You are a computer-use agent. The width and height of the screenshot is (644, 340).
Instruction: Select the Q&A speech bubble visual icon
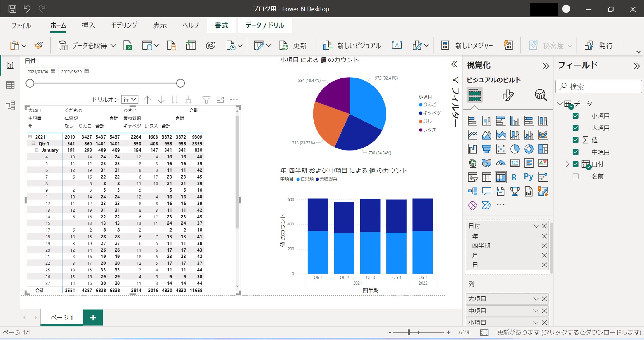pyautogui.click(x=487, y=191)
